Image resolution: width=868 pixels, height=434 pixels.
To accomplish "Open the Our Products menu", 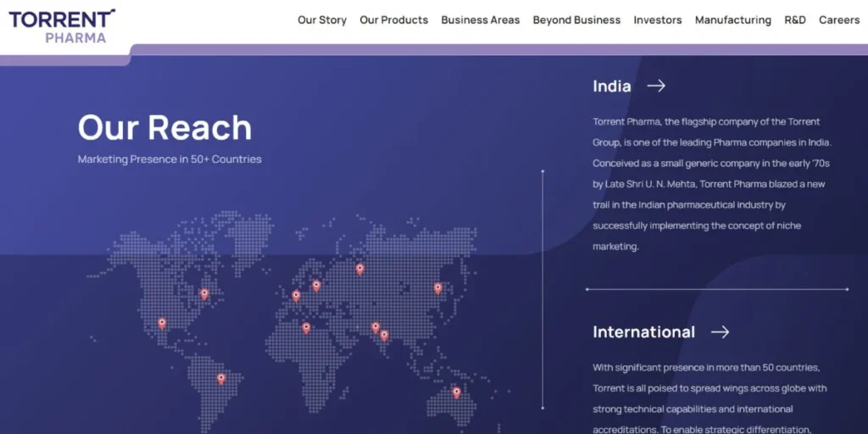I will click(394, 20).
